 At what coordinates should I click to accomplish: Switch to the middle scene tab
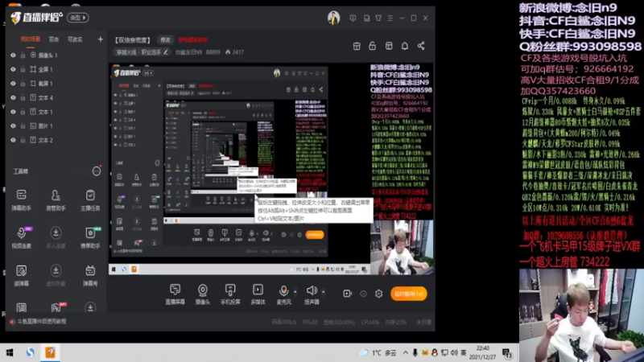coord(54,39)
